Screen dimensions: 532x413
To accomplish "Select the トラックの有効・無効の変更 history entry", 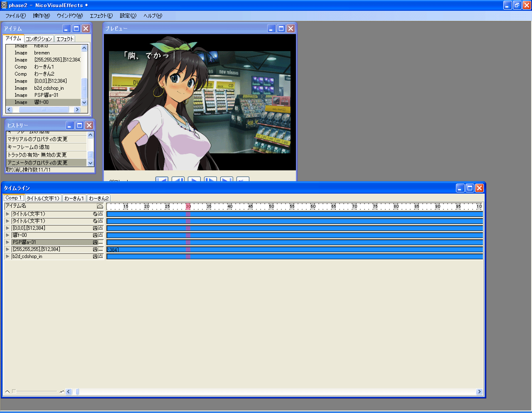I will pos(47,155).
